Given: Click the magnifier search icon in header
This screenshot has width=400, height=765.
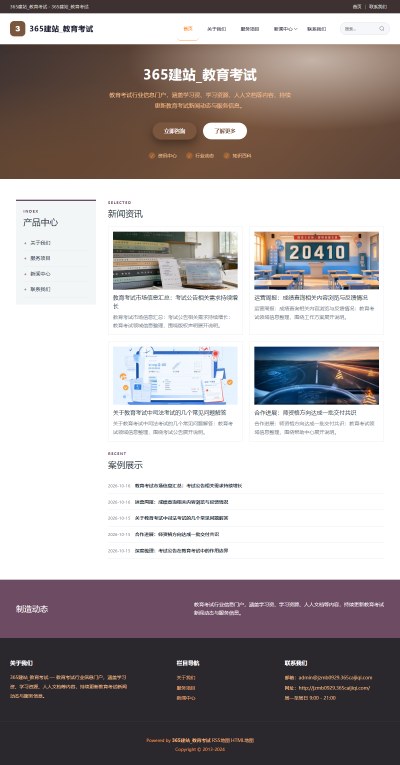Looking at the screenshot, I should pos(381,29).
